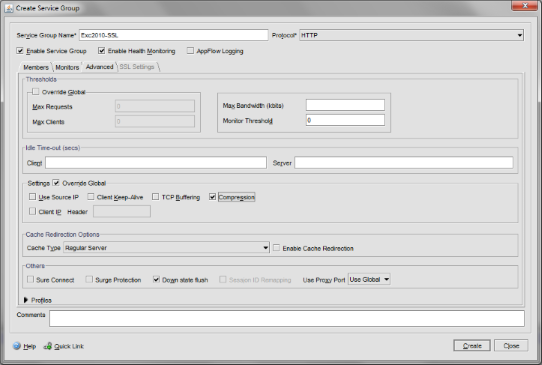Uncheck Settings Override Global checkbox

pyautogui.click(x=56, y=183)
